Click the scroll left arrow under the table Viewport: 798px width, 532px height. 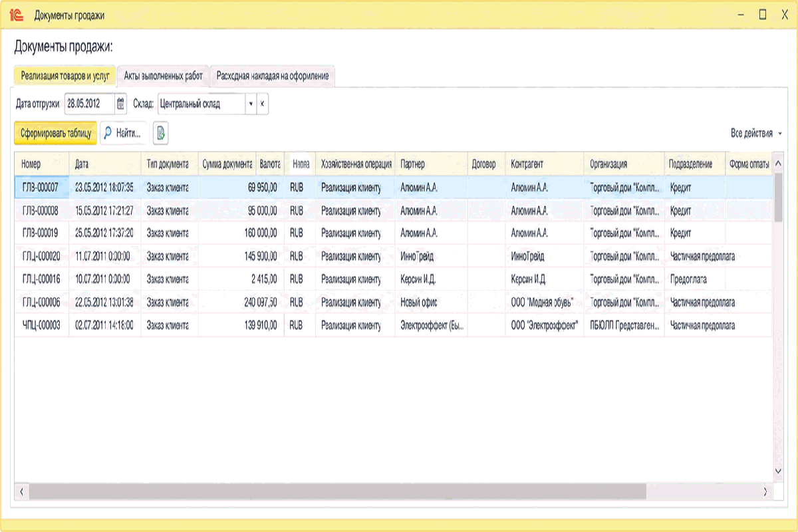tap(21, 491)
